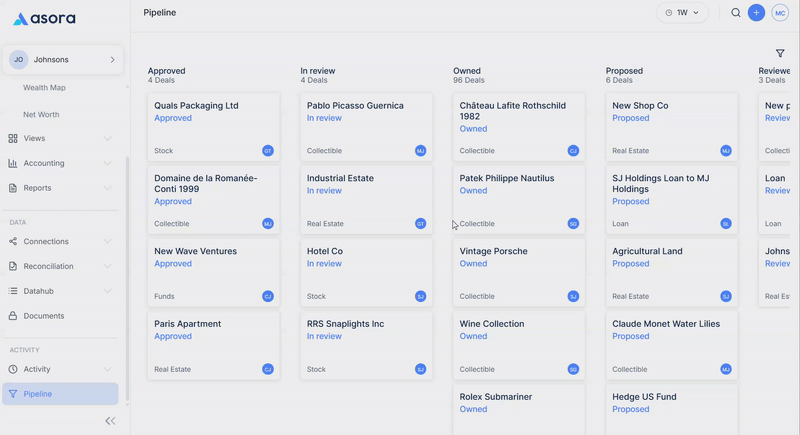Click the Pipeline funnel sidebar icon

point(13,394)
